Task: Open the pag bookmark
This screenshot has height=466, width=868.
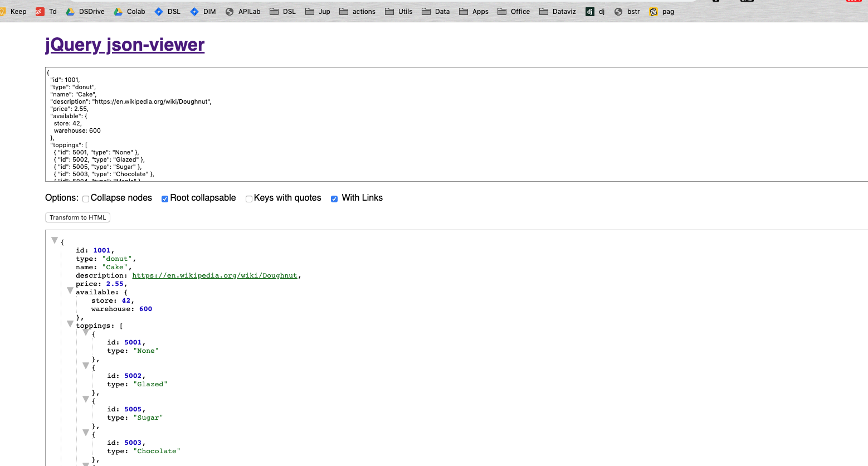Action: (x=662, y=11)
